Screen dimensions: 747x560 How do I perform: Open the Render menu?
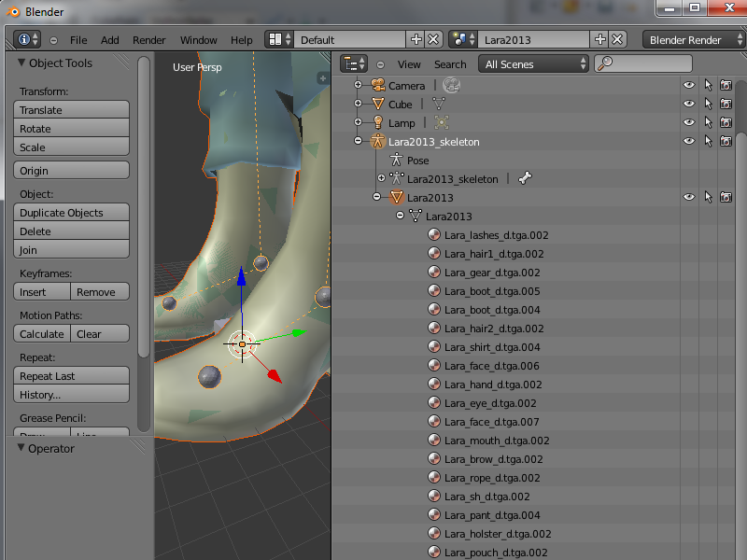tap(149, 40)
